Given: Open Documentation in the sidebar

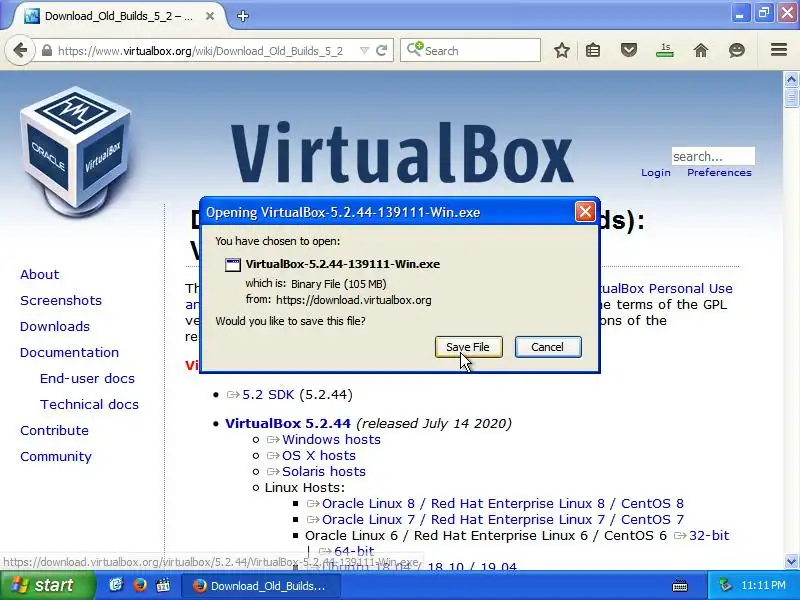Looking at the screenshot, I should click(x=69, y=353).
